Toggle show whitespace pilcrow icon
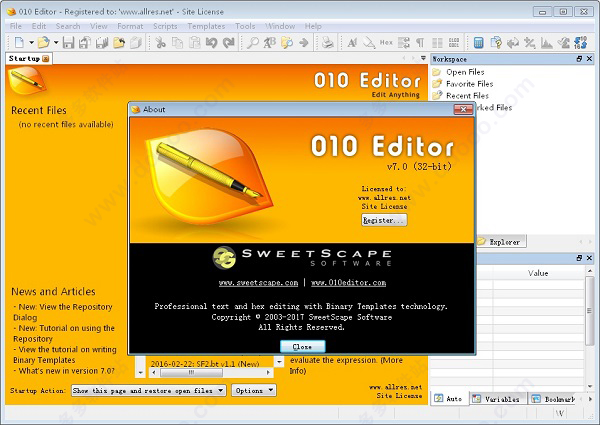The width and height of the screenshot is (600, 425). click(420, 42)
